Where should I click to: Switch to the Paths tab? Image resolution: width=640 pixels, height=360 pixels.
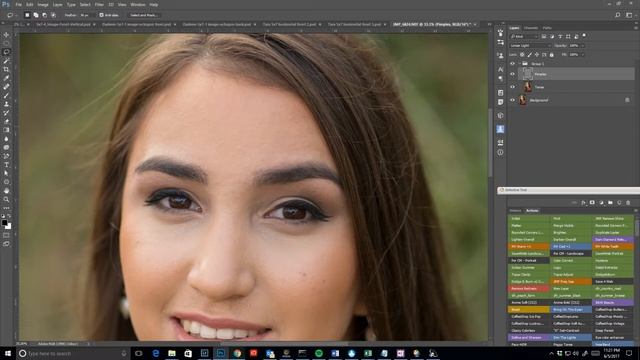[x=547, y=28]
